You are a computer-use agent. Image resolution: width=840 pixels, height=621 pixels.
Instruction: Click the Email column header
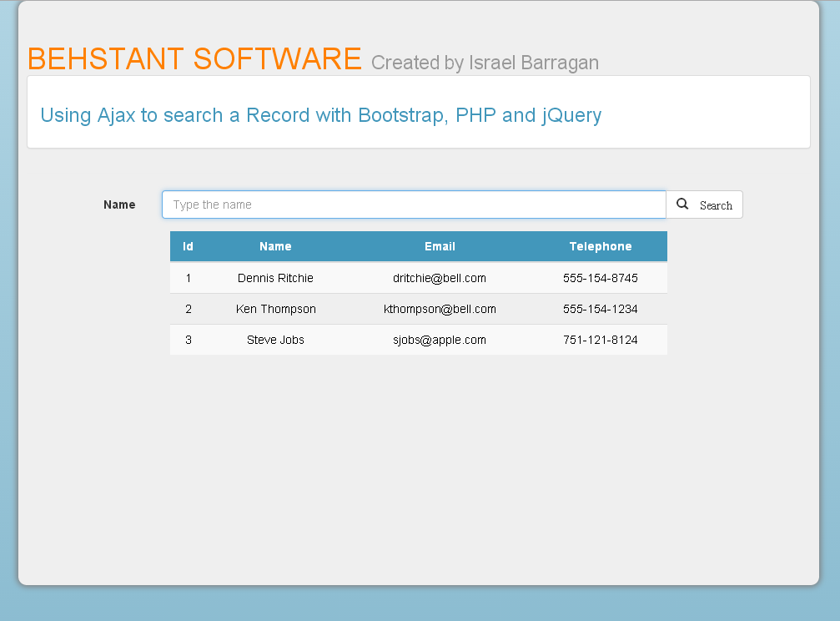pyautogui.click(x=440, y=247)
